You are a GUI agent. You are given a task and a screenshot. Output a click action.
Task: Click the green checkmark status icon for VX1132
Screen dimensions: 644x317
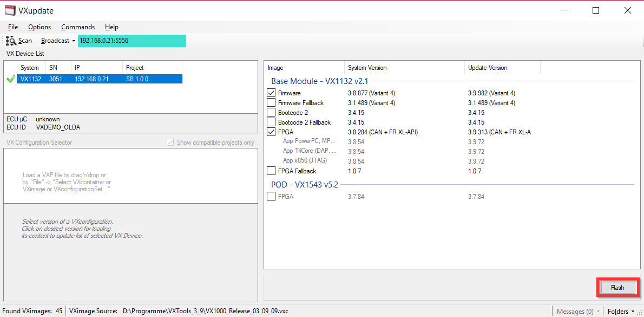click(10, 79)
